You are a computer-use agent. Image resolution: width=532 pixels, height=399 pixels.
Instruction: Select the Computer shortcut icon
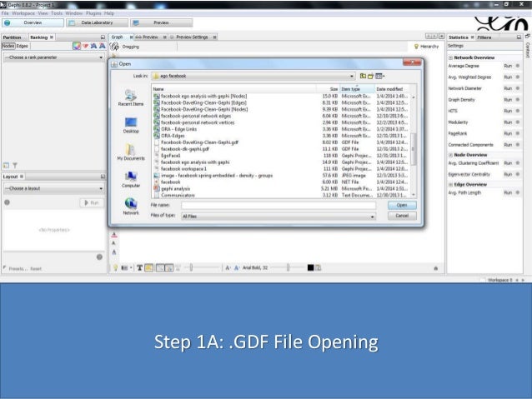click(x=131, y=177)
